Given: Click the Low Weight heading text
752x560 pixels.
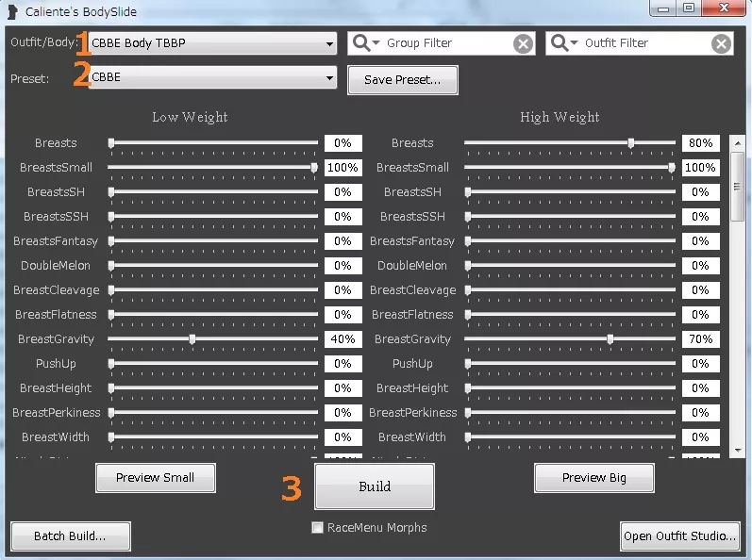Looking at the screenshot, I should click(190, 117).
